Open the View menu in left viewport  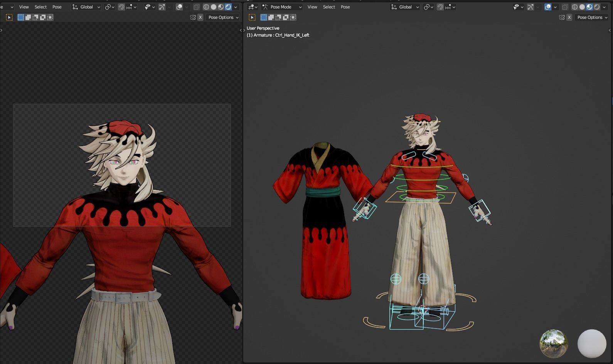click(24, 7)
